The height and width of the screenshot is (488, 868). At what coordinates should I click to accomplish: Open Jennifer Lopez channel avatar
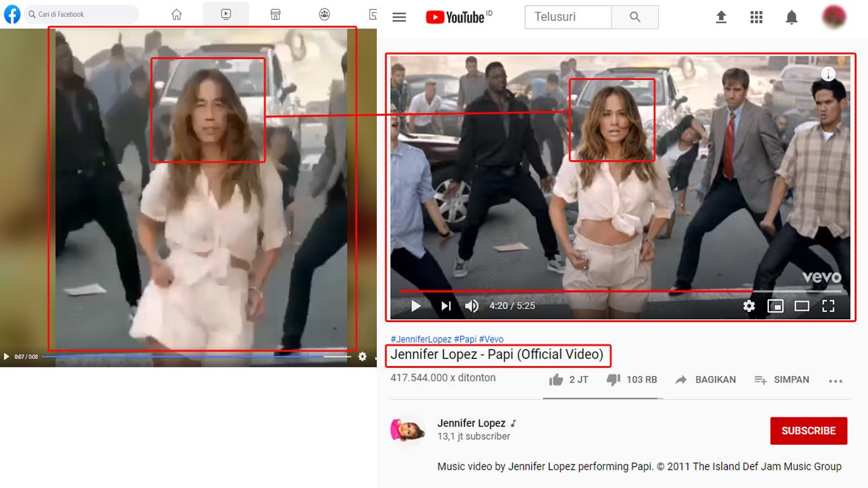[x=407, y=430]
